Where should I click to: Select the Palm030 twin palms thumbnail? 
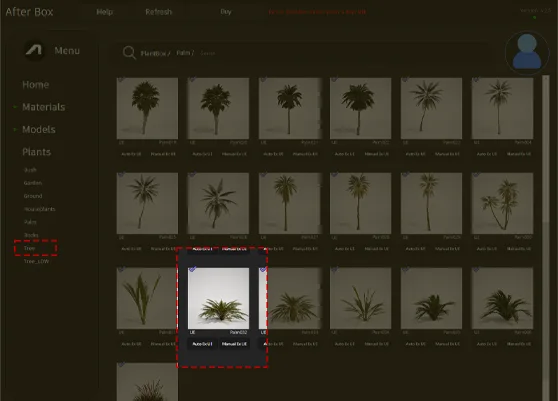click(x=502, y=203)
